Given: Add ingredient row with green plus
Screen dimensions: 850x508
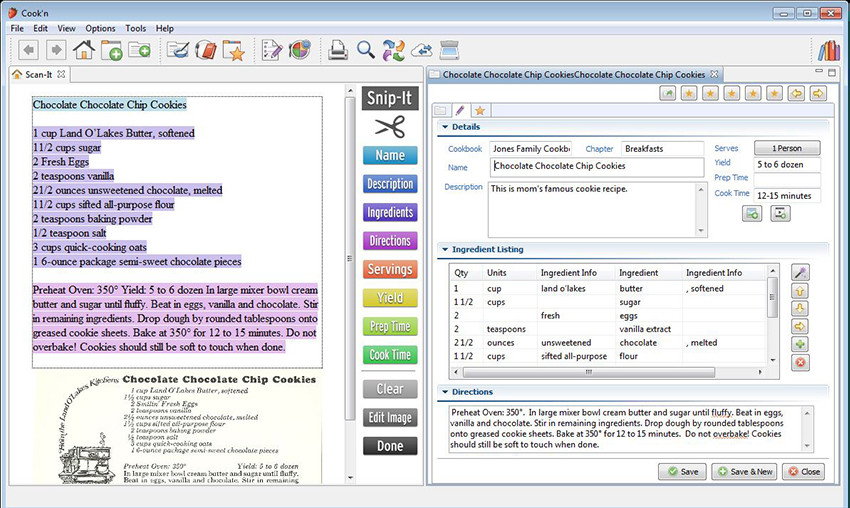Looking at the screenshot, I should [x=801, y=344].
